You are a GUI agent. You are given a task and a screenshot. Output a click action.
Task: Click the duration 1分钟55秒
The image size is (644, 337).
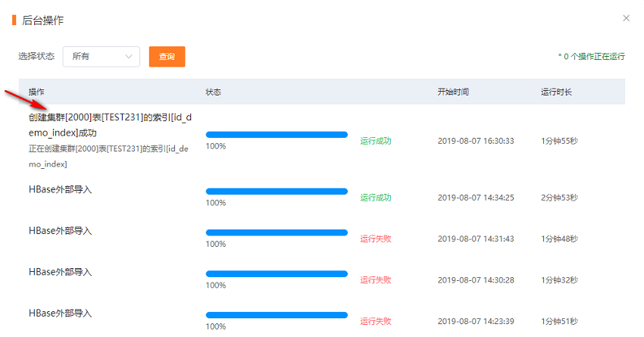pyautogui.click(x=559, y=141)
